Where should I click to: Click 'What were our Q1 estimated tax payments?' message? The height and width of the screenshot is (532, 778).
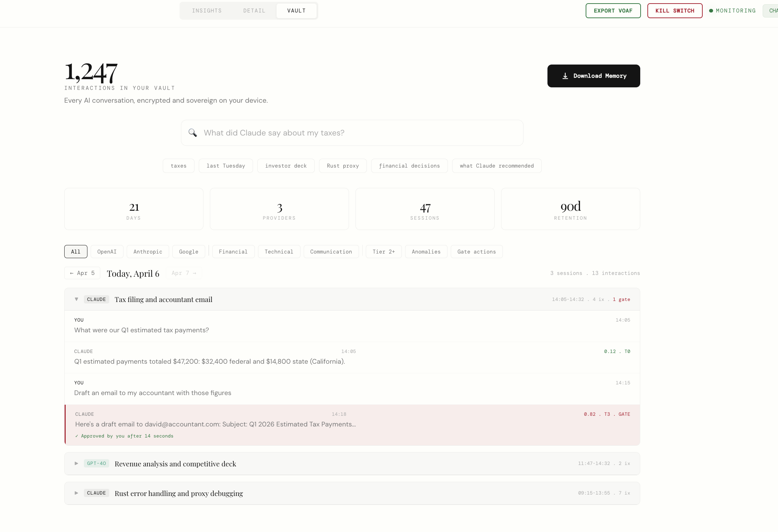pos(142,330)
